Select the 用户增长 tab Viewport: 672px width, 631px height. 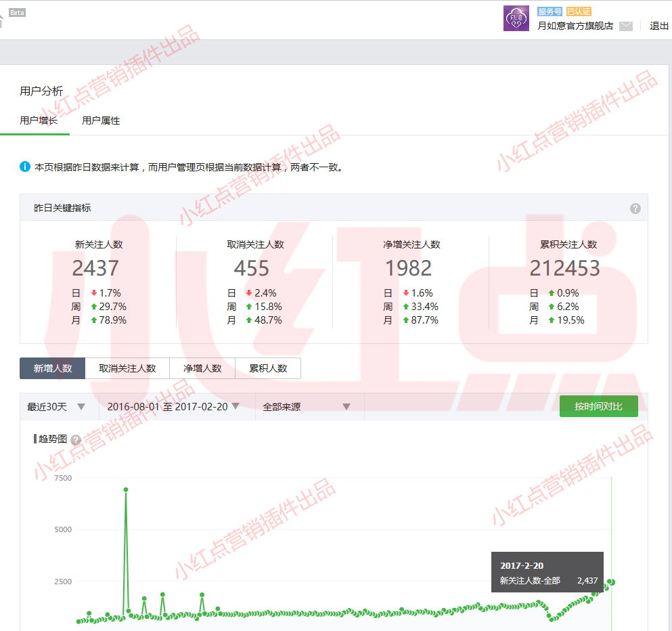click(39, 121)
